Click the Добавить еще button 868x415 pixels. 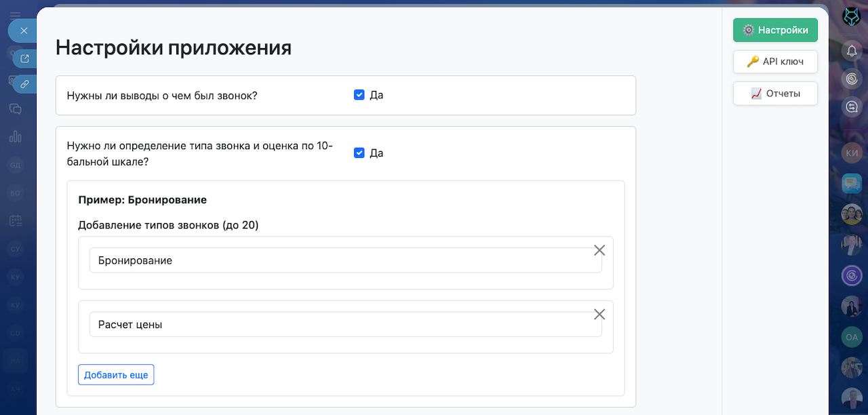coord(116,375)
